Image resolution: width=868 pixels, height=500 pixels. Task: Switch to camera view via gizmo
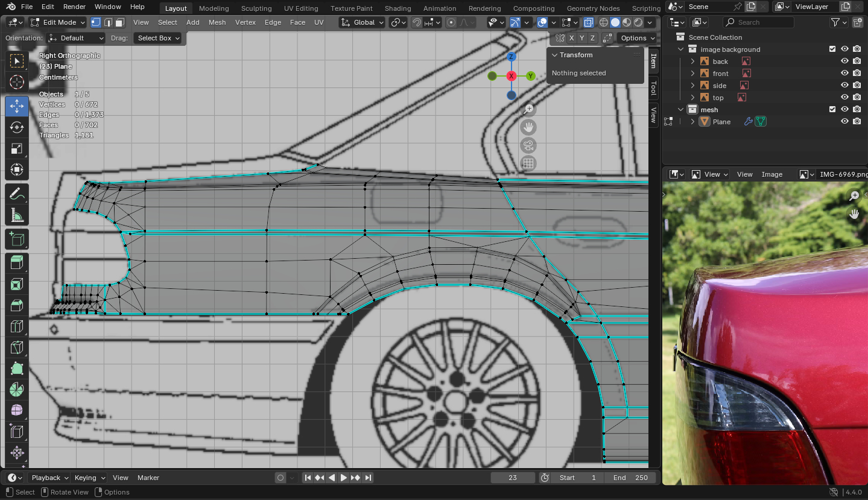point(528,145)
